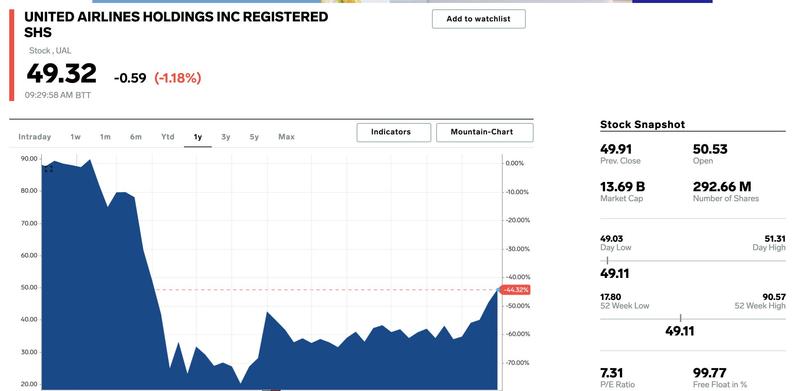
Task: Choose the 3y time range
Action: click(x=226, y=137)
